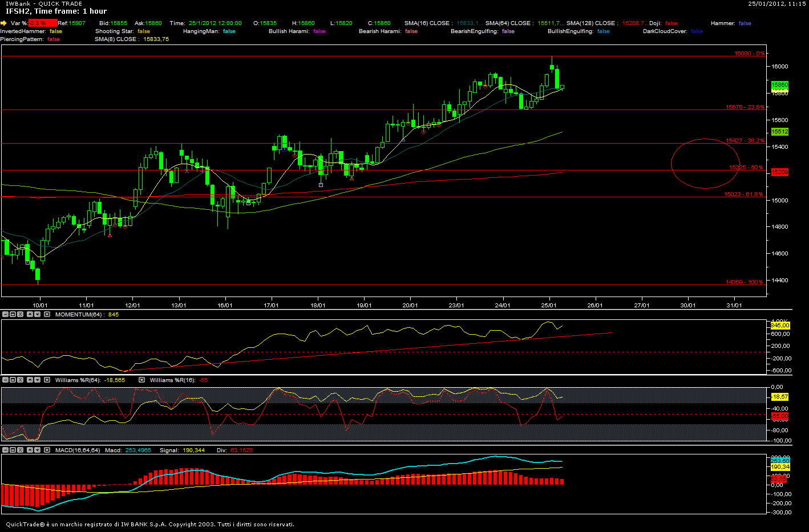The width and height of the screenshot is (809, 532).
Task: Click the yellow -18,57 Williams axis tag
Action: point(780,397)
